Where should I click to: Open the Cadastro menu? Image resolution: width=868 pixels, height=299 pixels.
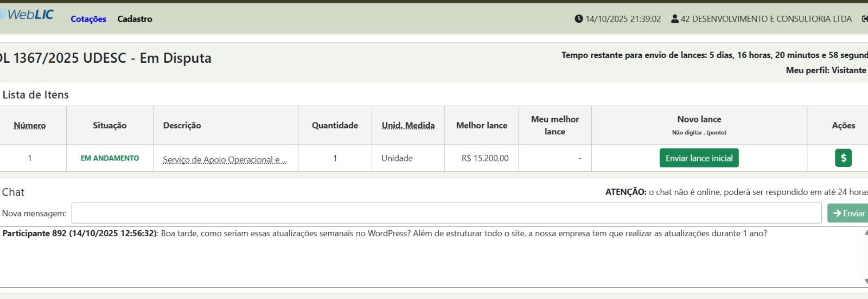click(x=135, y=19)
